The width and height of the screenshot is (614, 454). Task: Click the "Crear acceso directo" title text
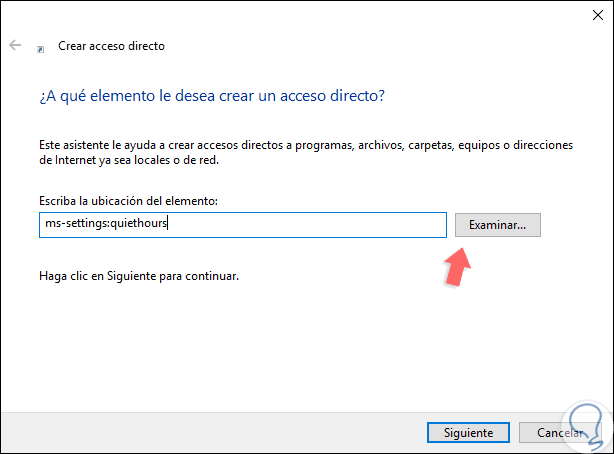[x=111, y=46]
